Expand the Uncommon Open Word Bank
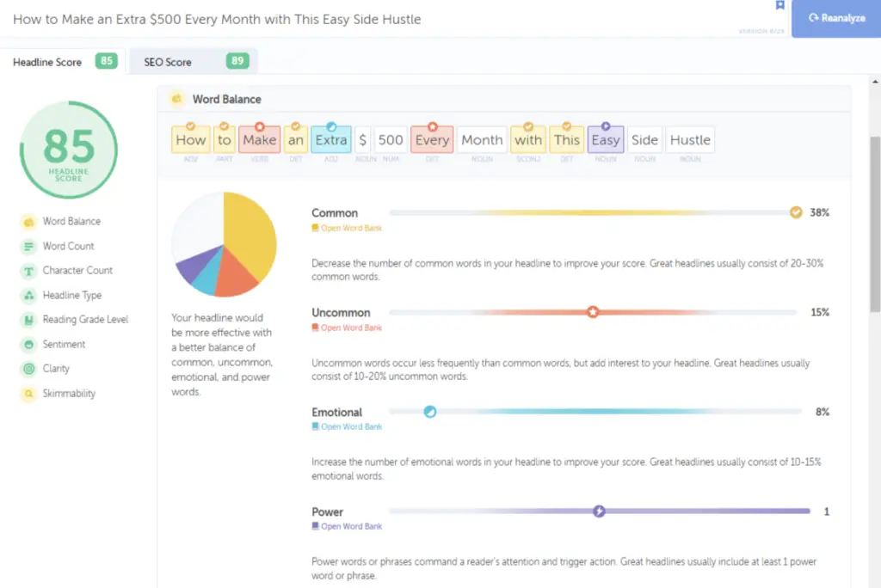Image resolution: width=881 pixels, height=588 pixels. click(348, 328)
